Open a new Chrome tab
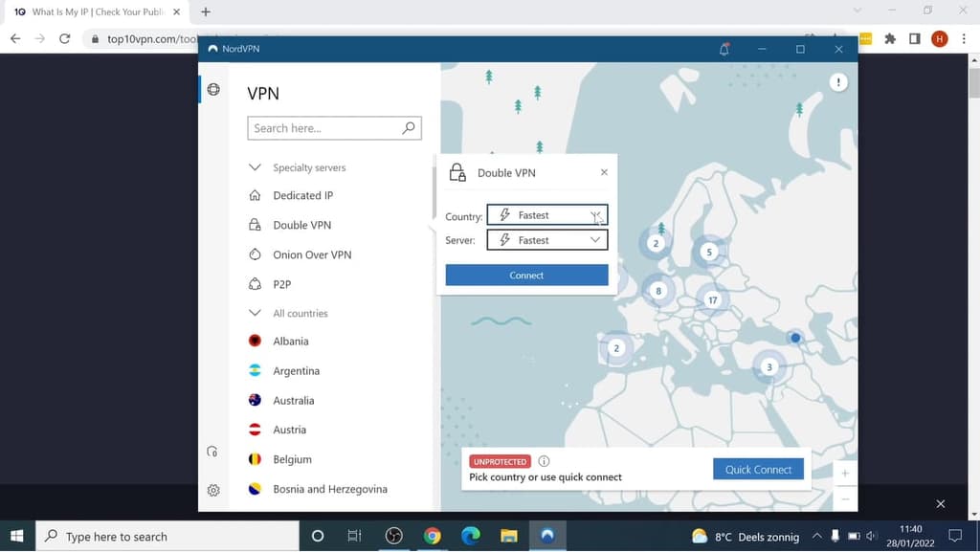The image size is (980, 552). (206, 11)
